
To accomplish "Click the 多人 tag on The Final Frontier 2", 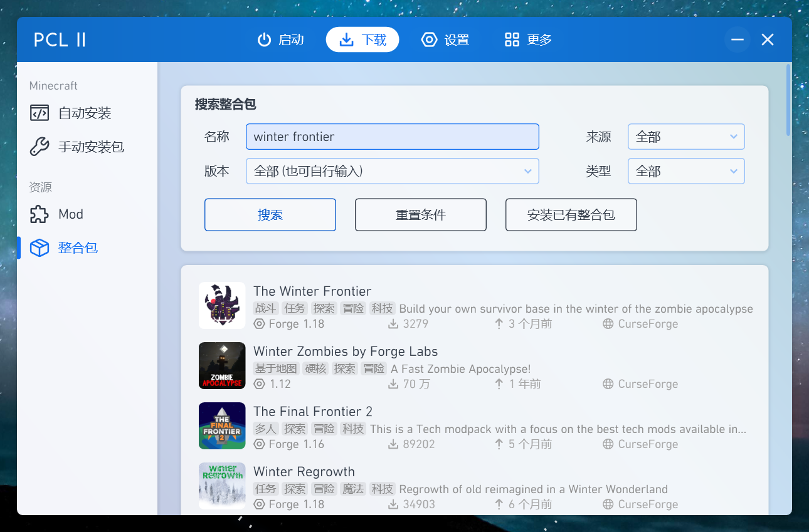I will click(266, 429).
